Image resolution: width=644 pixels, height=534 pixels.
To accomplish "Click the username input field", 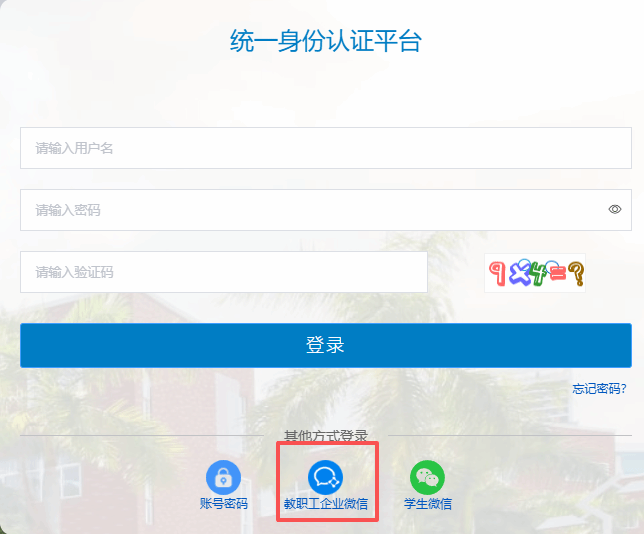I will (325, 148).
